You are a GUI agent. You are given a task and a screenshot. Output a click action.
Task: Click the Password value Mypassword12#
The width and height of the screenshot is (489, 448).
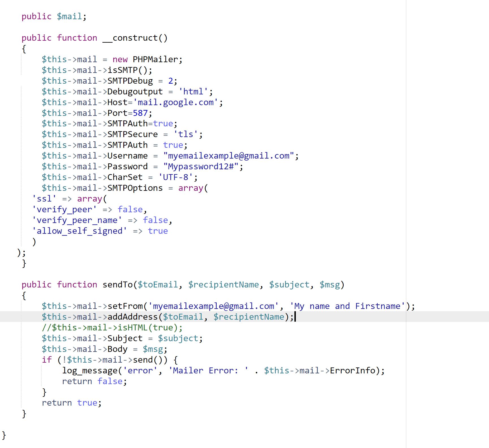coord(202,166)
